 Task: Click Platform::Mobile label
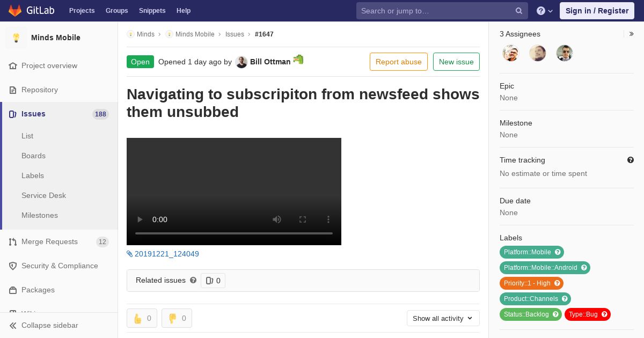[x=528, y=252]
